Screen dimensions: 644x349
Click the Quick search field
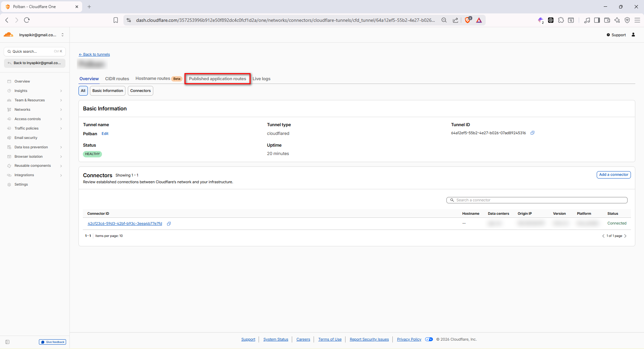coord(35,51)
